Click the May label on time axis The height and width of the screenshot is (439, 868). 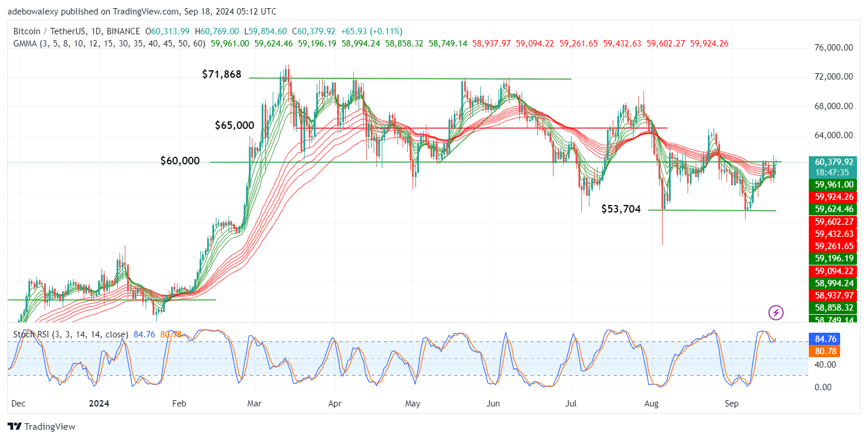point(413,402)
